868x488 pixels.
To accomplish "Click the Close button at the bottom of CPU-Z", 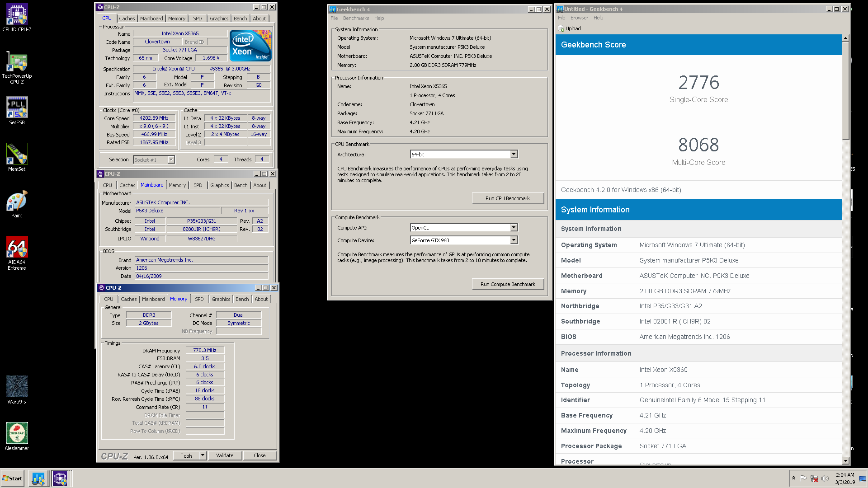I will [x=259, y=455].
